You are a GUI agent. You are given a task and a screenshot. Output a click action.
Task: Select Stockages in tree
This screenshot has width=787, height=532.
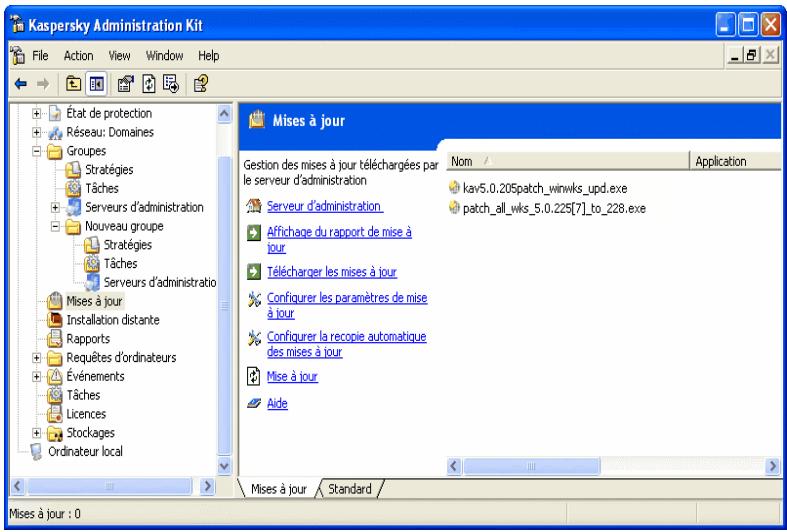coord(90,433)
